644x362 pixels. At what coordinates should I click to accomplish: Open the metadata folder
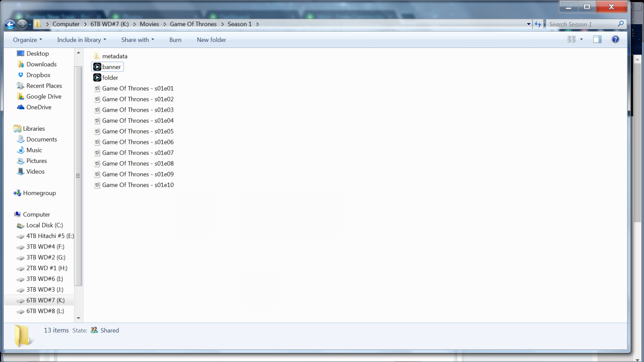coord(115,56)
